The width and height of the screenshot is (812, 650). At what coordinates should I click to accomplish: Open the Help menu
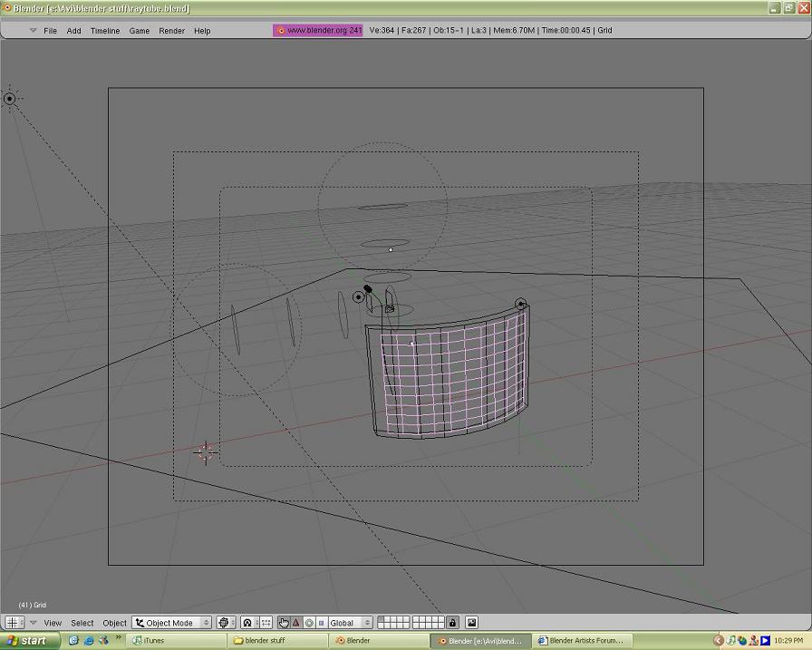click(202, 31)
